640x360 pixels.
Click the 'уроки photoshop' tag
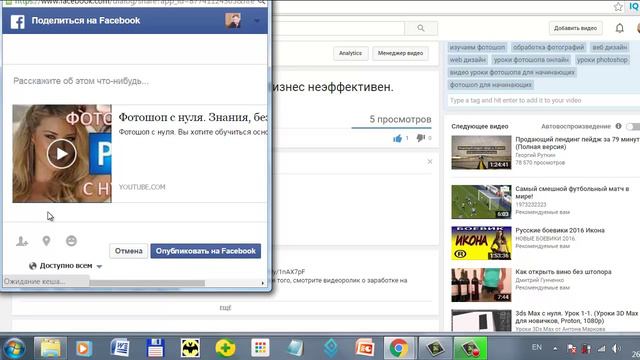(602, 60)
